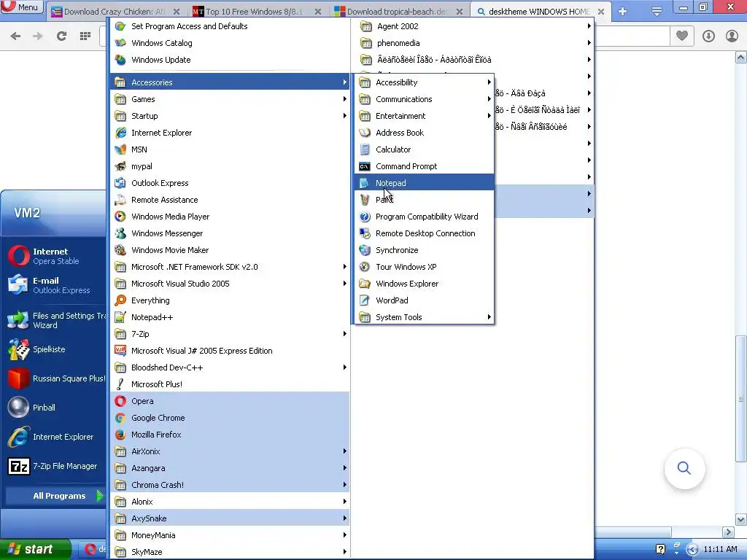Launch Pinball from the start menu
The height and width of the screenshot is (560, 747).
click(x=55, y=408)
